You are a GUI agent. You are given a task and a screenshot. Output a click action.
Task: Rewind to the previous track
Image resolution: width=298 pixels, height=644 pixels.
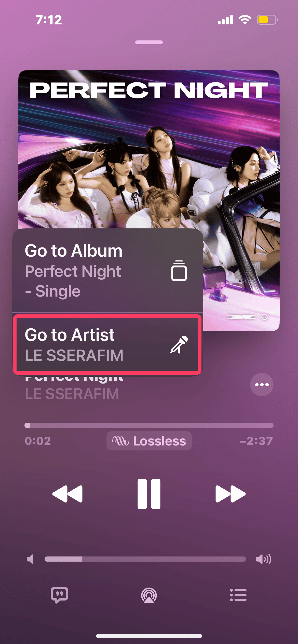click(67, 494)
